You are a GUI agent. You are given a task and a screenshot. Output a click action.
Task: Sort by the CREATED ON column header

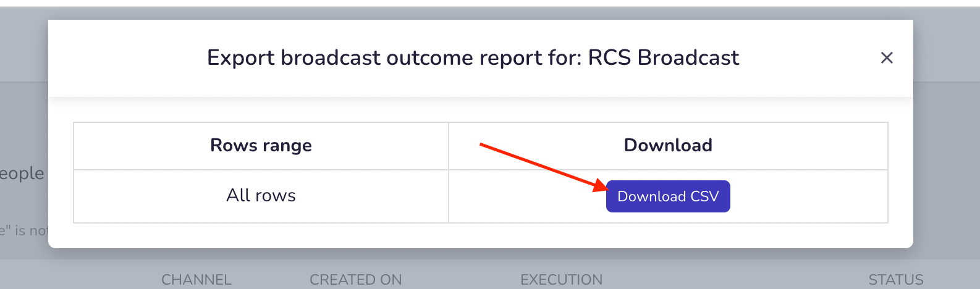tap(356, 280)
